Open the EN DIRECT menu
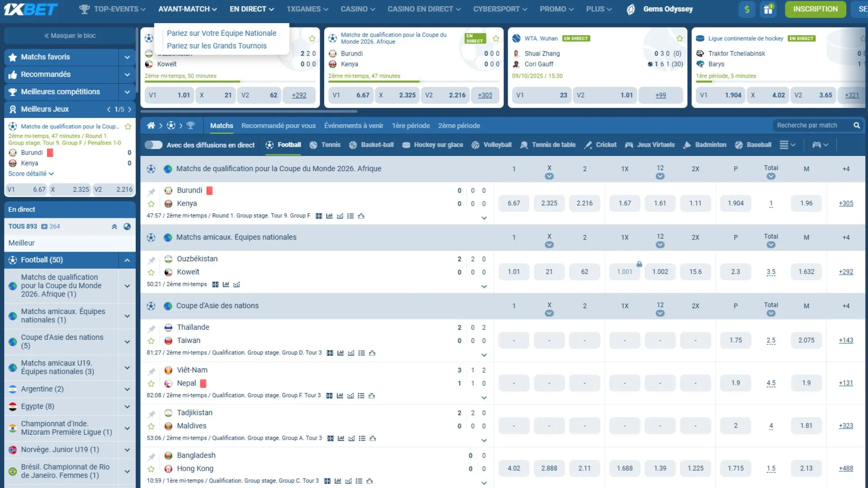The width and height of the screenshot is (868, 488). pyautogui.click(x=251, y=9)
